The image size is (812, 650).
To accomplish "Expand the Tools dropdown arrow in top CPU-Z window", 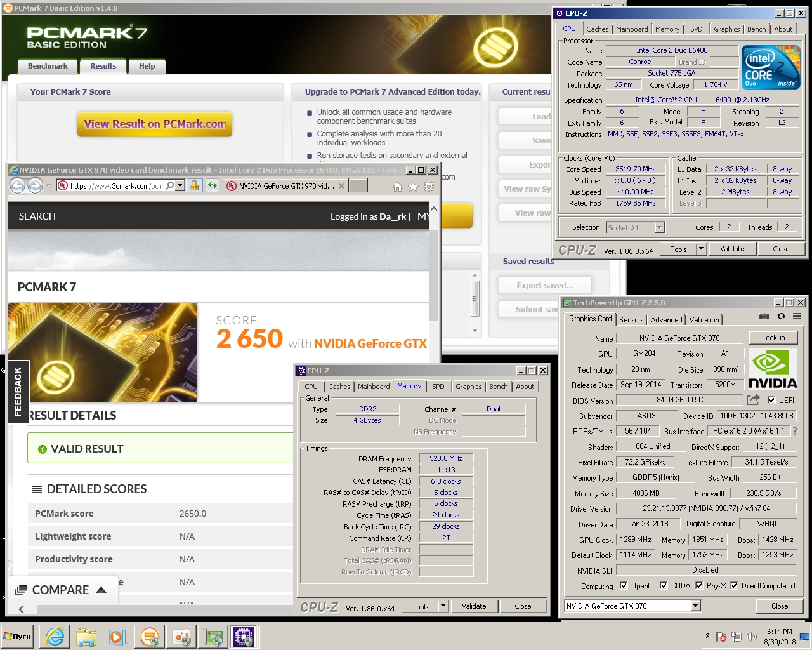I will point(702,249).
